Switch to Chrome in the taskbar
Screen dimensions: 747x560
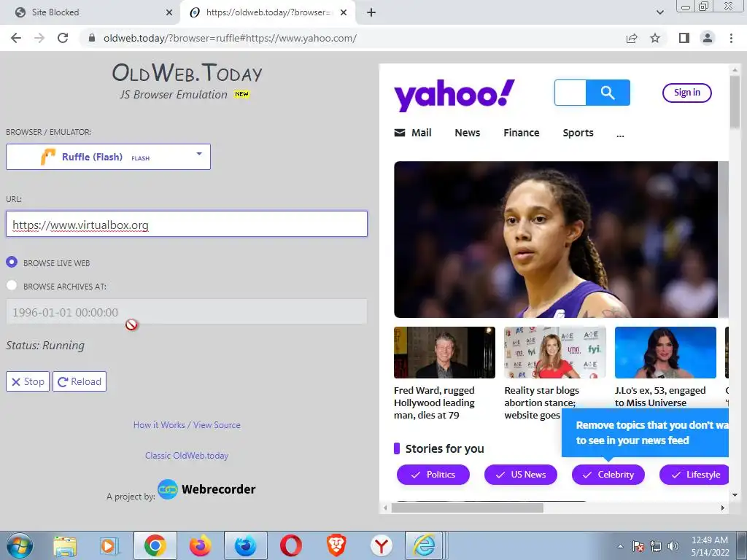pyautogui.click(x=155, y=545)
